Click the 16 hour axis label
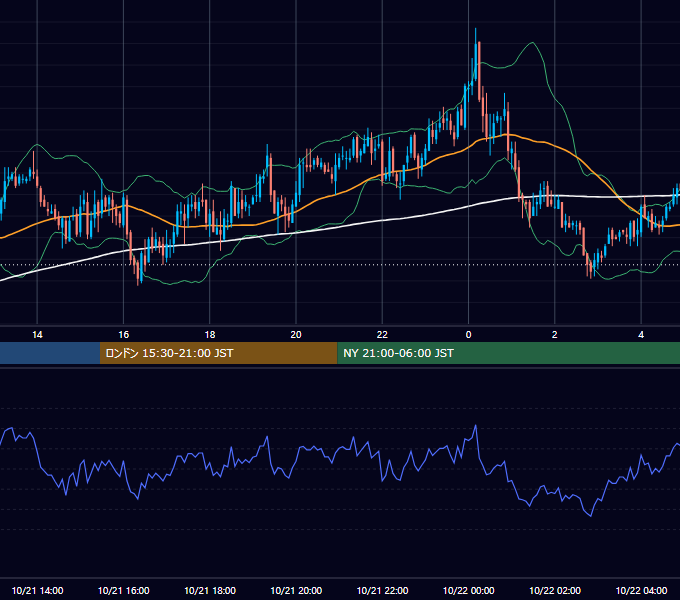Screen dimensions: 680x600 tap(124, 335)
